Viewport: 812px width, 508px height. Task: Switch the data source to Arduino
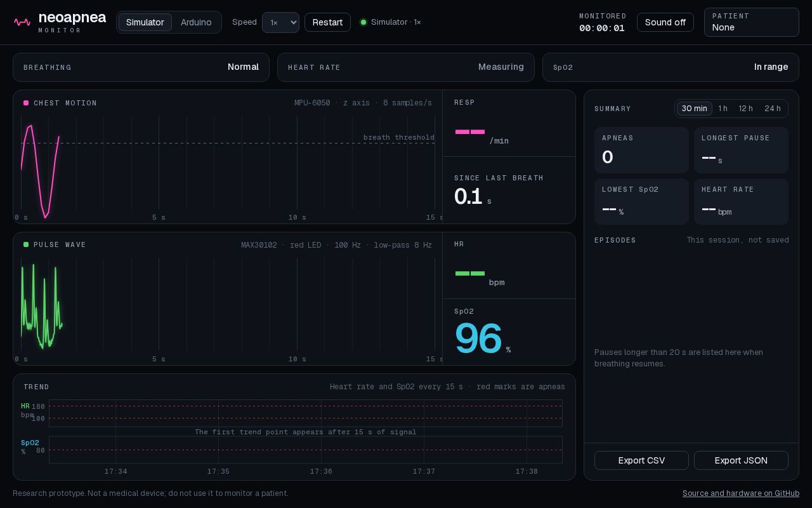[x=196, y=22]
